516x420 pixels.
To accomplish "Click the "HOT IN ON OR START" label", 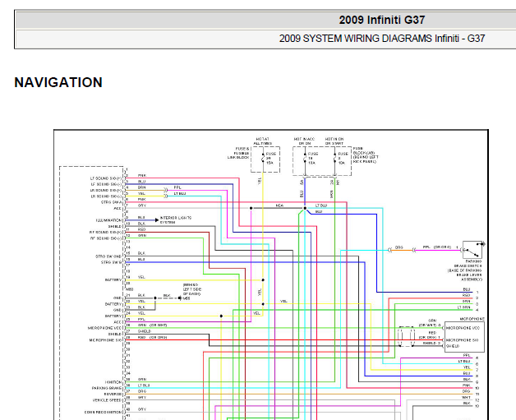I will click(334, 141).
